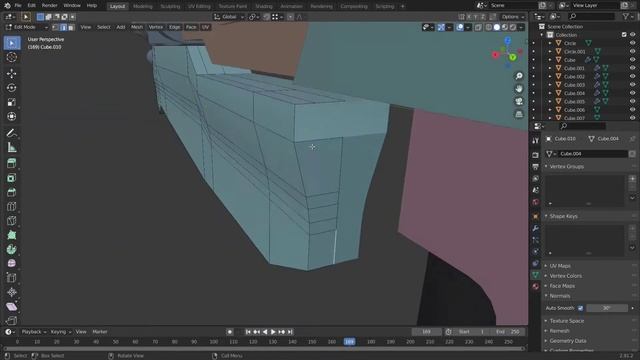Open the Playback dropdown
This screenshot has height=360, width=640.
pos(33,332)
